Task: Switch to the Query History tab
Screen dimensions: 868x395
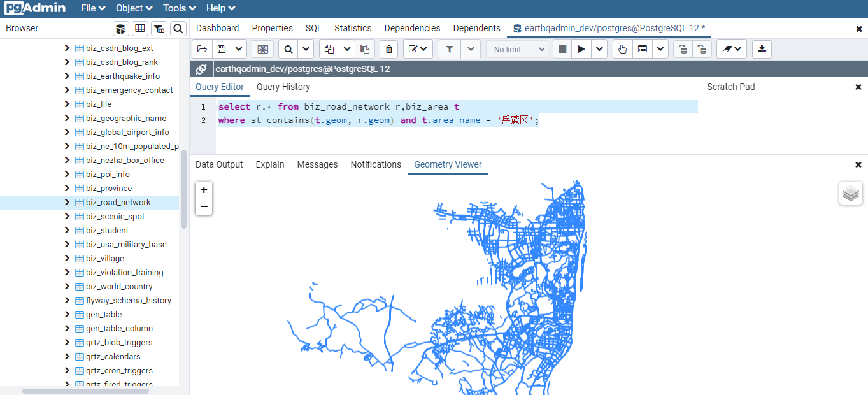Action: coord(283,87)
